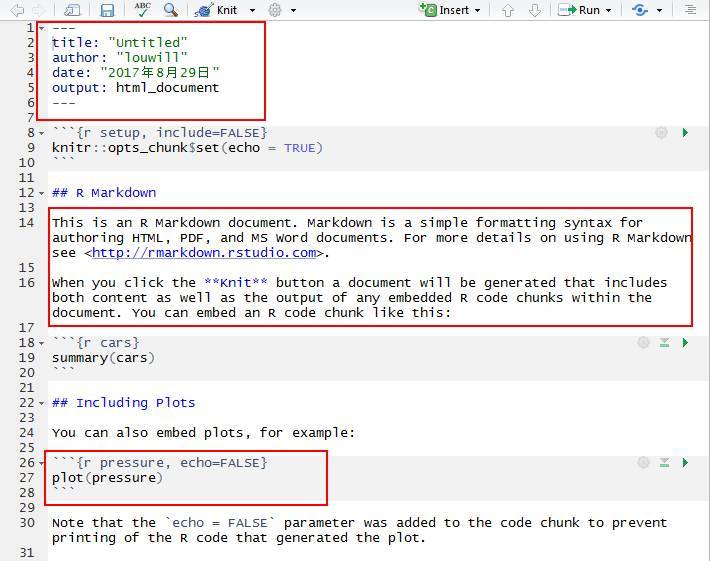Screen dimensions: 710x561
Task: Click line number 30 in gutter
Action: (x=27, y=523)
